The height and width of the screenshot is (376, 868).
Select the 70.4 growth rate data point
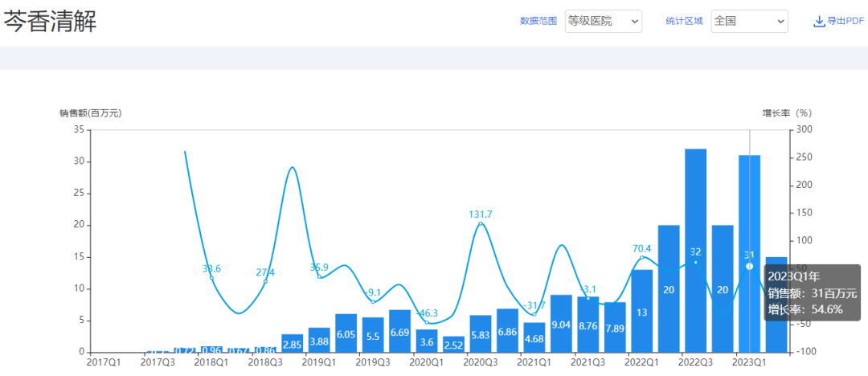(641, 257)
